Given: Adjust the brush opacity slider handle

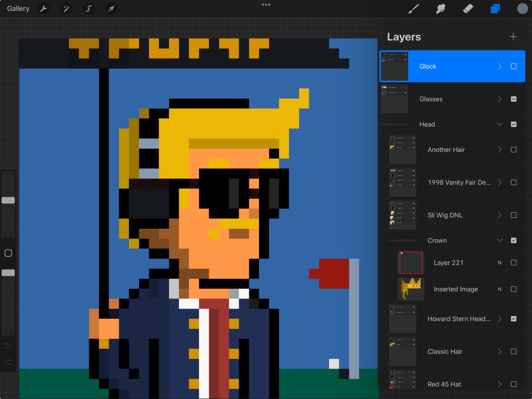Looking at the screenshot, I should pyautogui.click(x=8, y=273).
